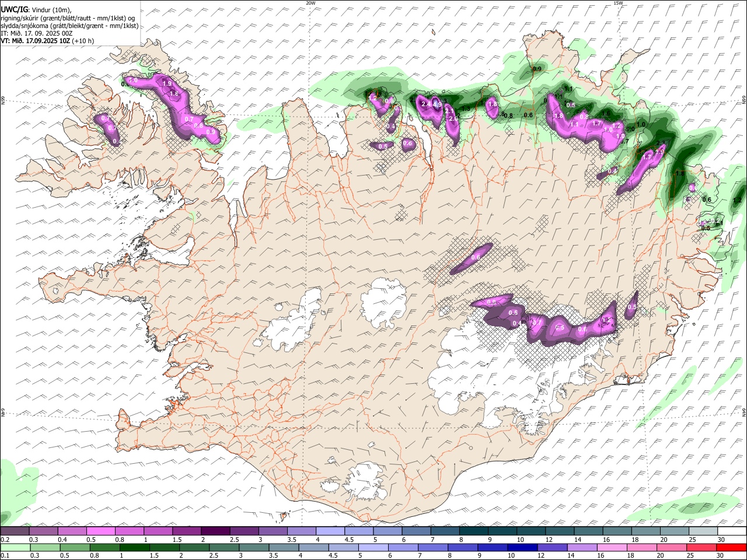The width and height of the screenshot is (747, 560).
Task: Pick the pale pink swatch at 16 in the lower scale
Action: pos(612,547)
